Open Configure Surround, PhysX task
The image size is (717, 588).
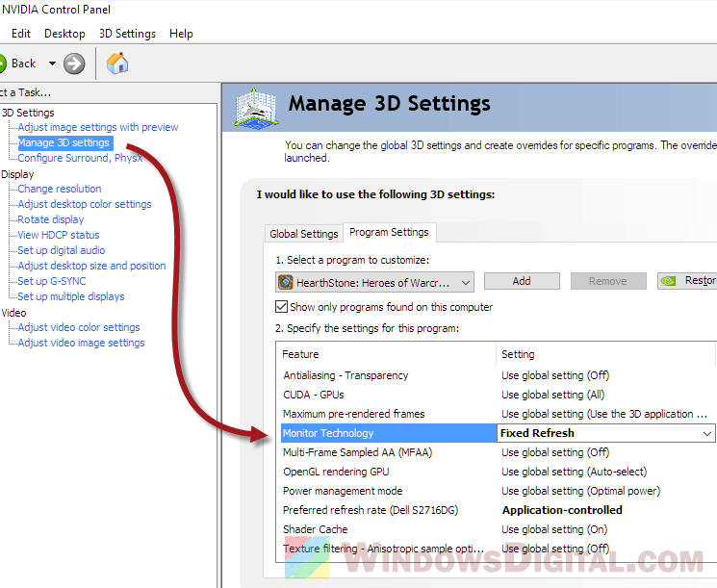[x=80, y=158]
